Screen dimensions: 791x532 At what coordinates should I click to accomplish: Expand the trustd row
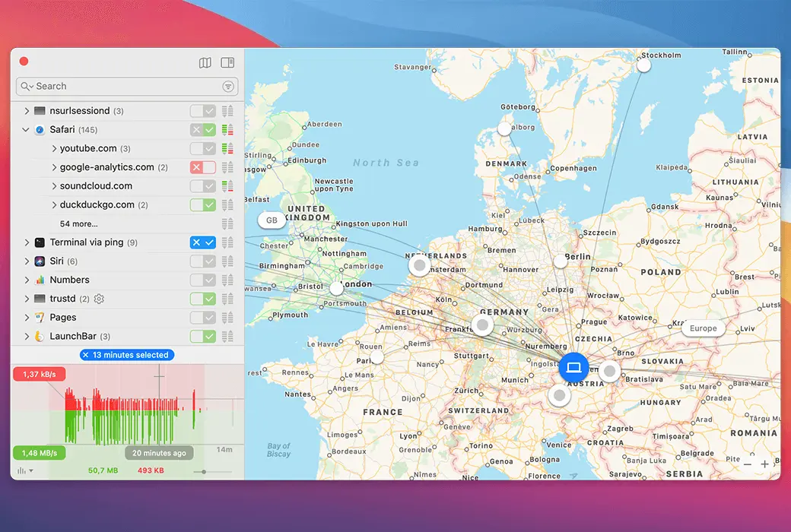pos(26,299)
